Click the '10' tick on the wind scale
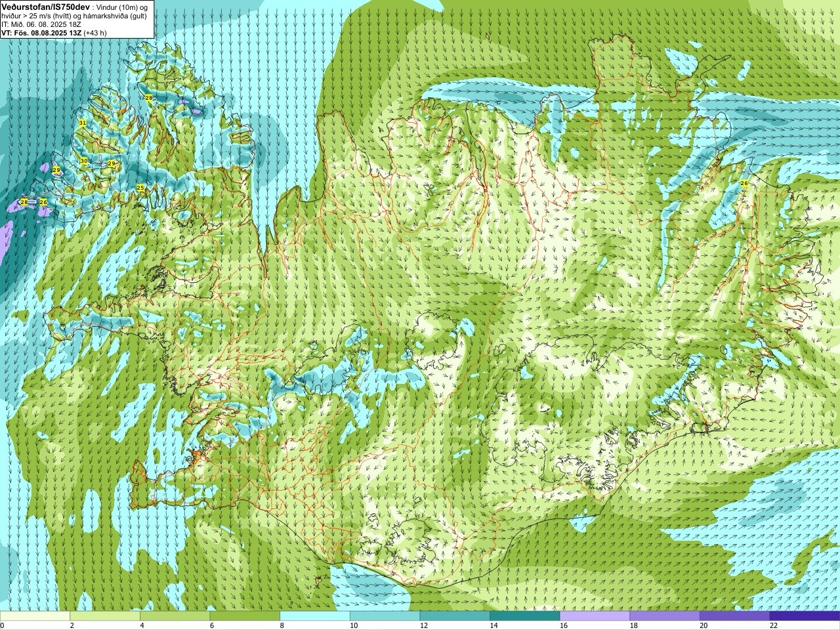Screen dimensions: 840x630 (x=354, y=625)
